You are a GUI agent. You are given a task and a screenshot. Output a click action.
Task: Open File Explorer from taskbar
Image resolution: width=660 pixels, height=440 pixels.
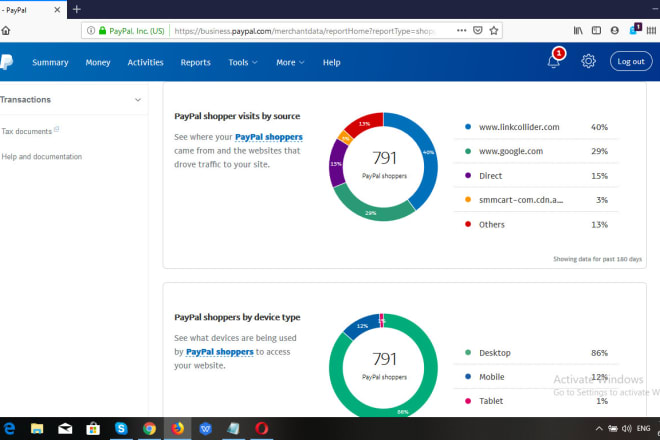(x=37, y=429)
